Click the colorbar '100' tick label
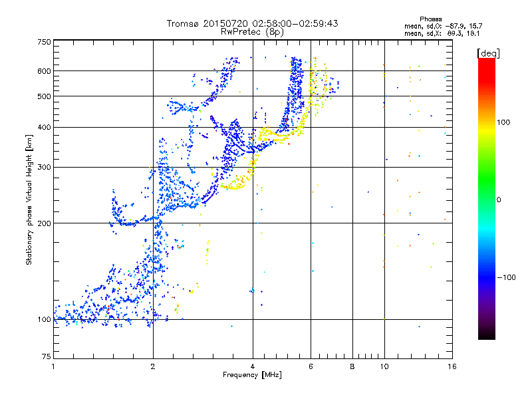 pyautogui.click(x=503, y=122)
